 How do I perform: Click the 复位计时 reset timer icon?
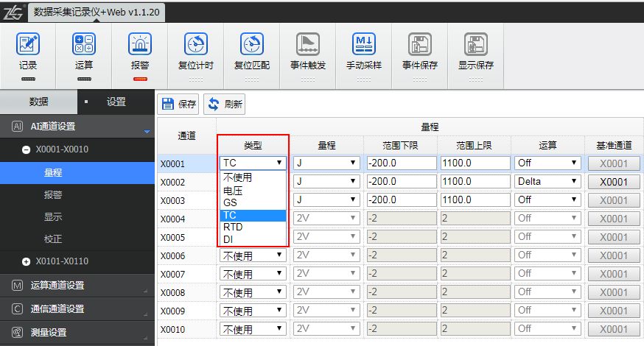click(x=195, y=46)
